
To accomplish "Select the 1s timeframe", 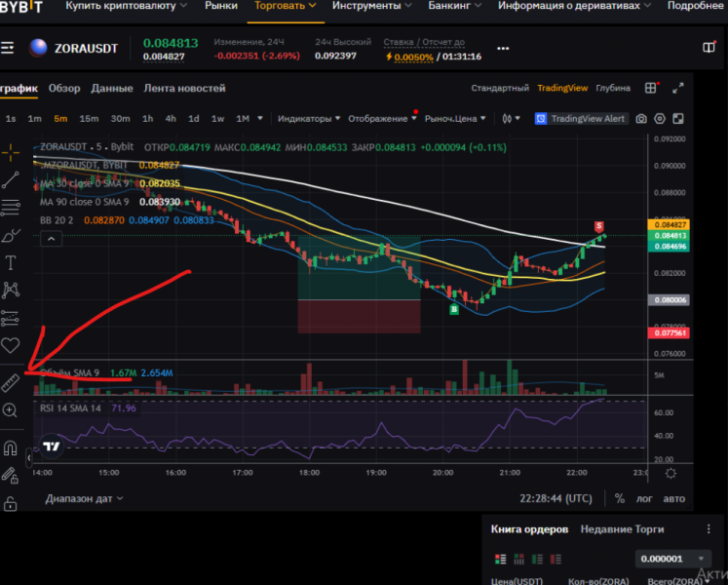I will [x=11, y=119].
